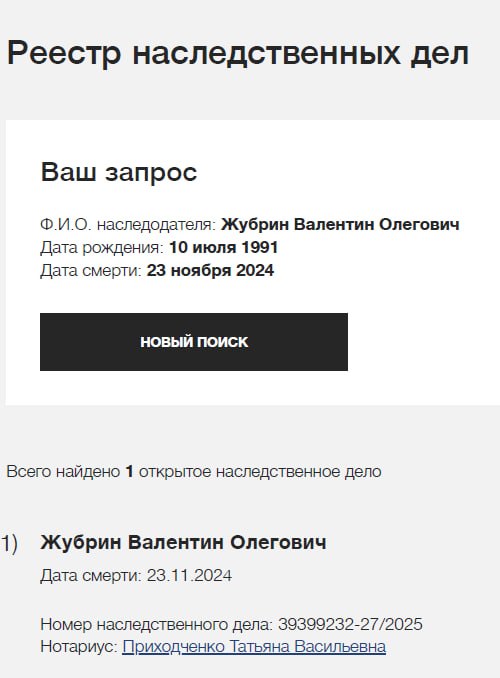Click the Нотариус label text

[79, 646]
